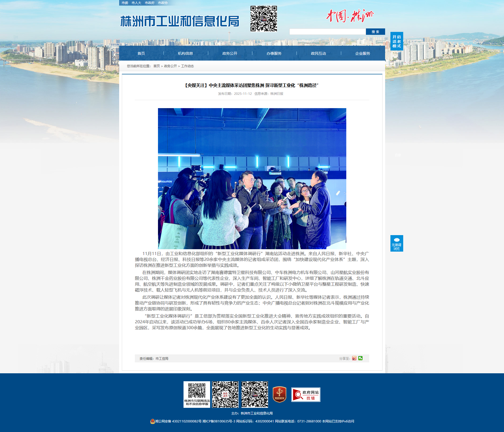
Task: Follow the 市人大 top link
Action: 136,3
